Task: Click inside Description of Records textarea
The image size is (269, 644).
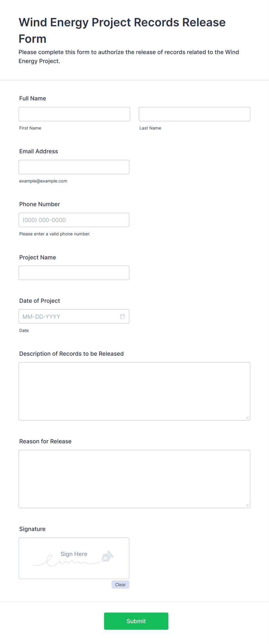Action: [134, 391]
